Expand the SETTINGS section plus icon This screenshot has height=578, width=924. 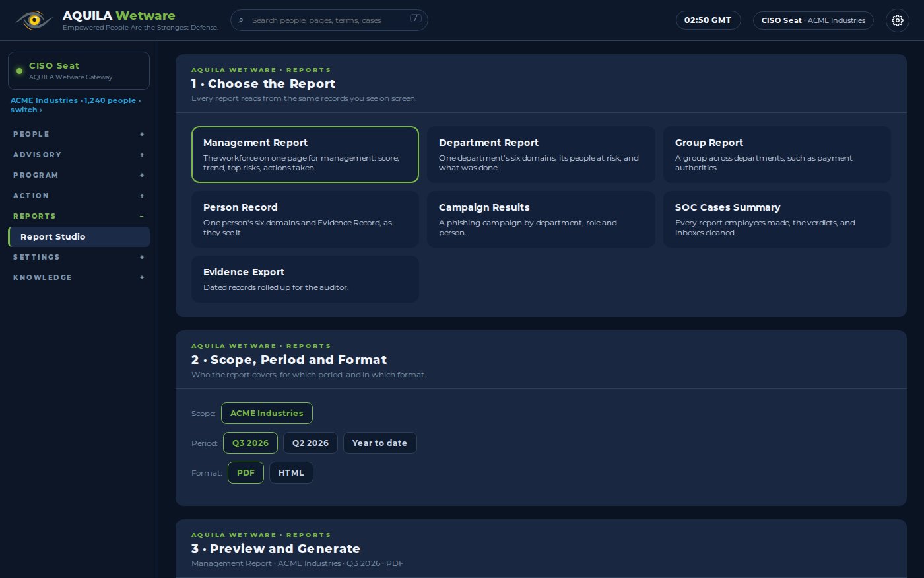(142, 257)
